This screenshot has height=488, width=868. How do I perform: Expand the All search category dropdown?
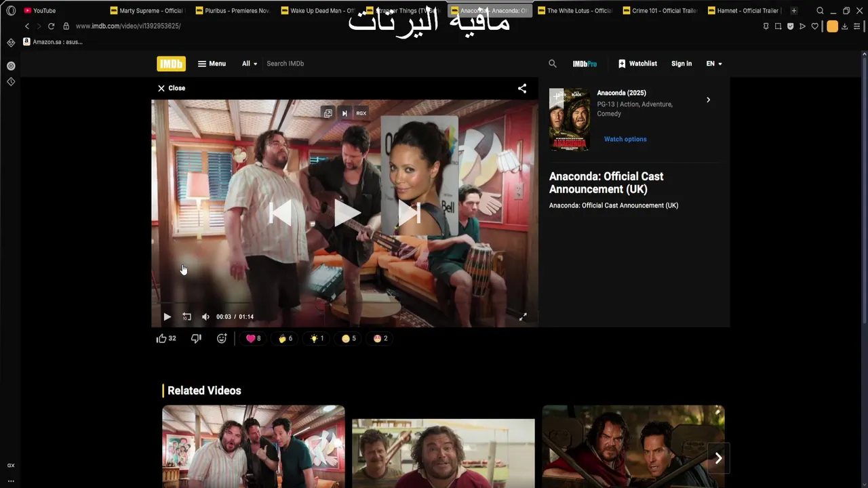(x=250, y=64)
